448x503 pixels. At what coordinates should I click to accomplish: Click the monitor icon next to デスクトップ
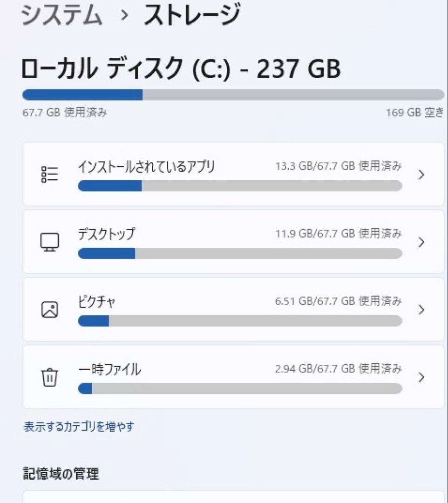click(x=50, y=241)
